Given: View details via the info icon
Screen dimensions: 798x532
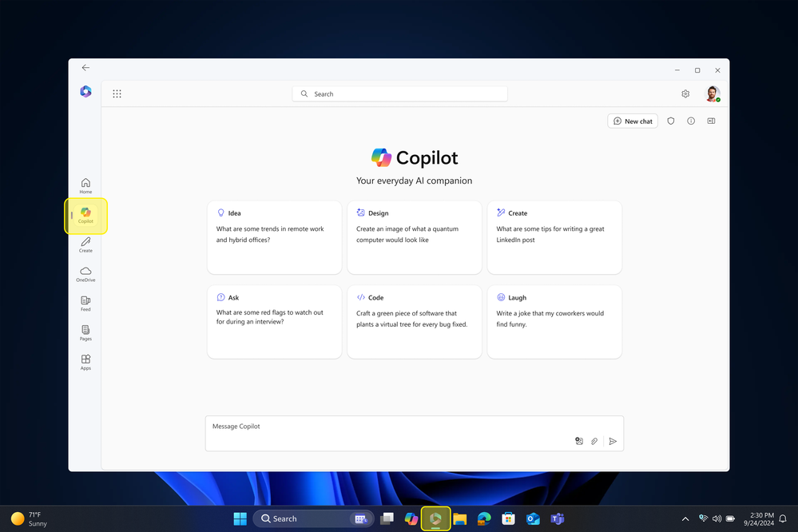Looking at the screenshot, I should tap(690, 121).
